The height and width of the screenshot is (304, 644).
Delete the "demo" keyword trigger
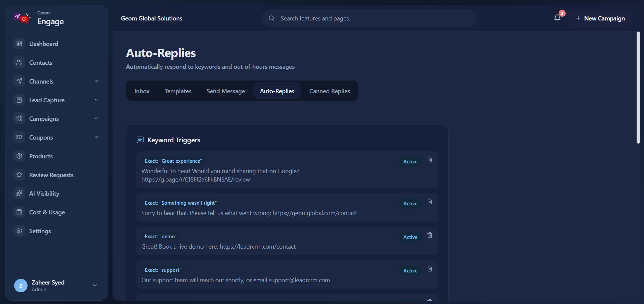point(430,235)
